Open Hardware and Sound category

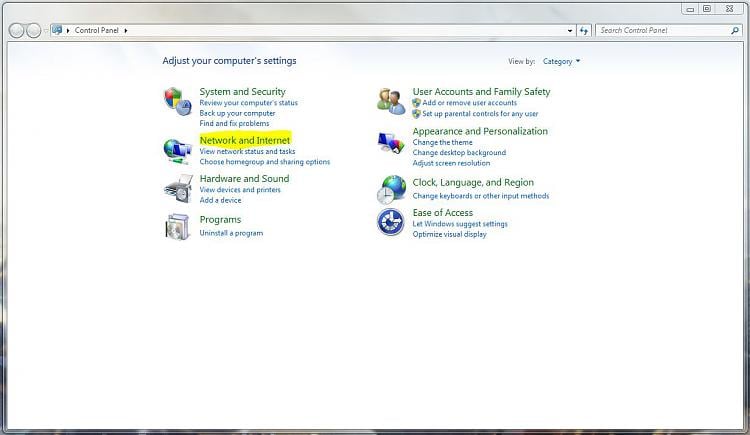tap(244, 178)
